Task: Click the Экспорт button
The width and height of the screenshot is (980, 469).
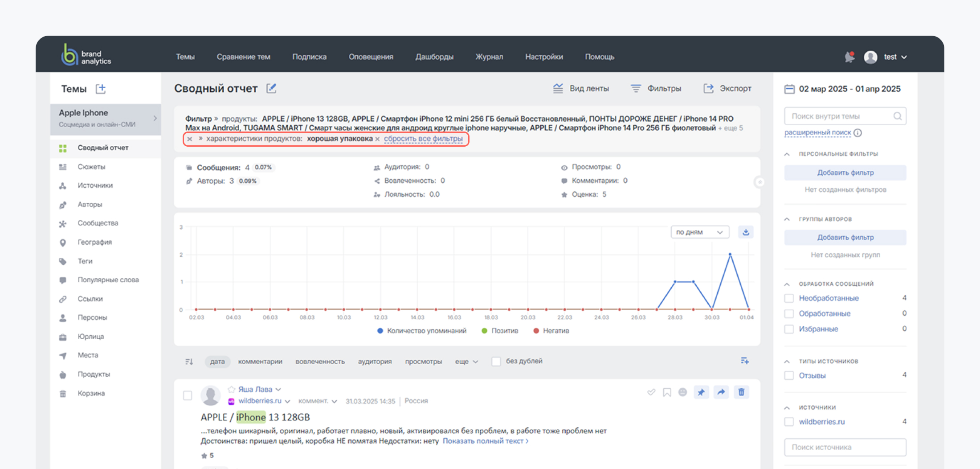Action: pyautogui.click(x=727, y=88)
